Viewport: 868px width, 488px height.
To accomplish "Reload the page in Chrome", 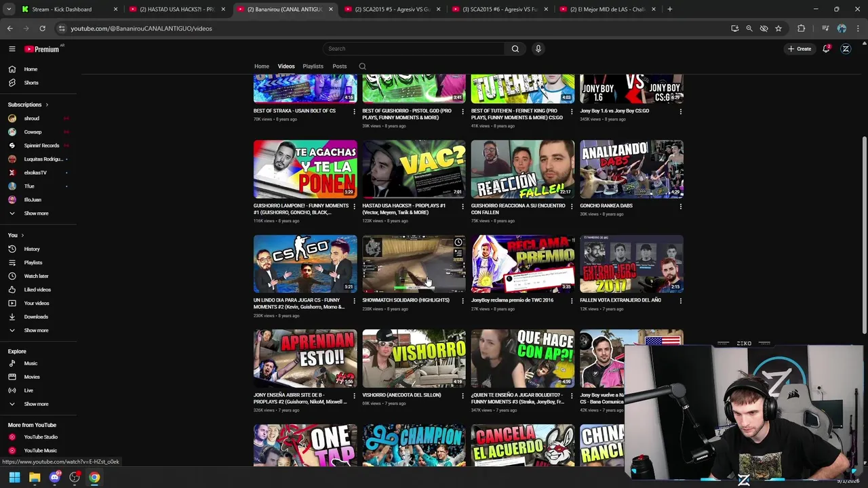I will pos(42,28).
